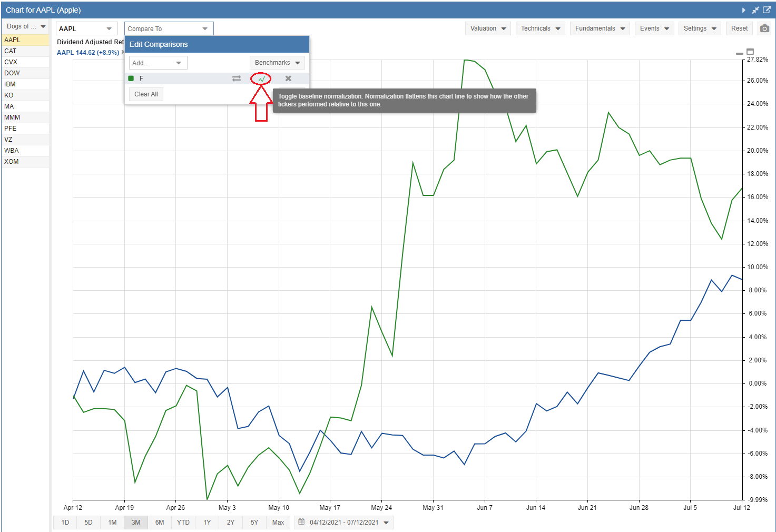Expand the Add... comparison dropdown
This screenshot has width=776, height=532.
158,63
